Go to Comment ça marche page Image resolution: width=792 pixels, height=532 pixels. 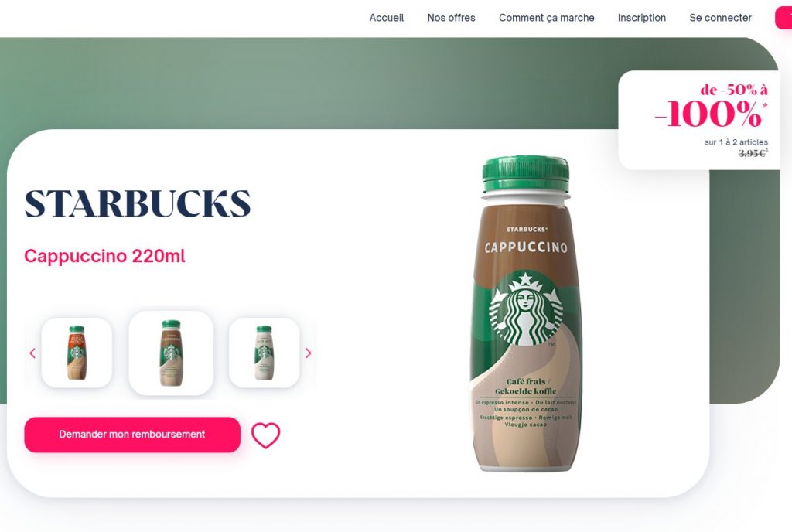547,18
